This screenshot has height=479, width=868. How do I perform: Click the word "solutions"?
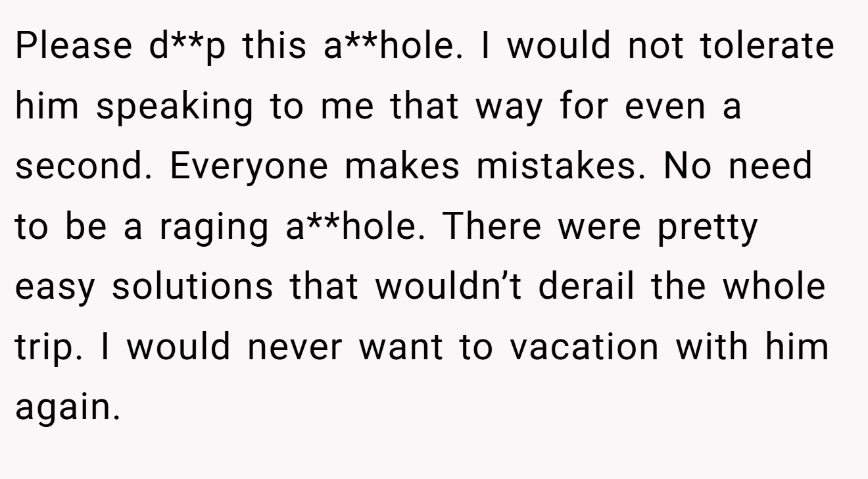(x=192, y=289)
